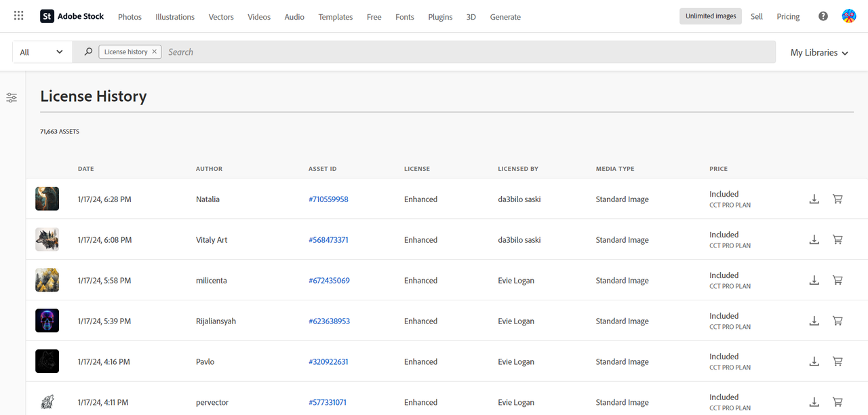Viewport: 868px width, 415px height.
Task: Add milicenta's asset to cart
Action: pyautogui.click(x=837, y=281)
